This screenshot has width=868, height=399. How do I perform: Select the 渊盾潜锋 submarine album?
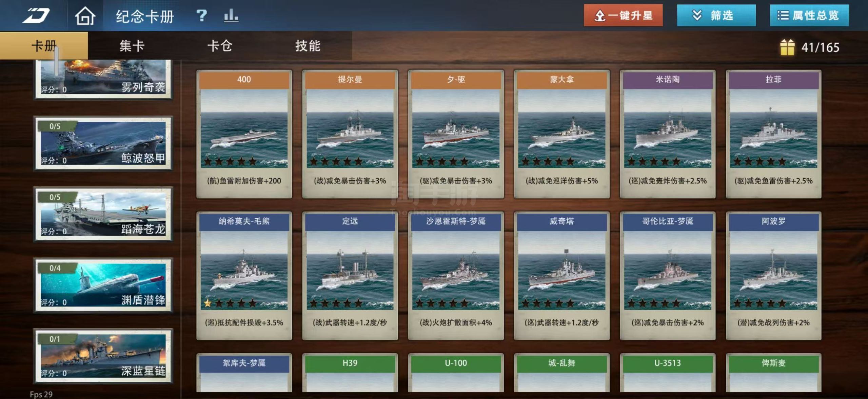click(x=103, y=285)
